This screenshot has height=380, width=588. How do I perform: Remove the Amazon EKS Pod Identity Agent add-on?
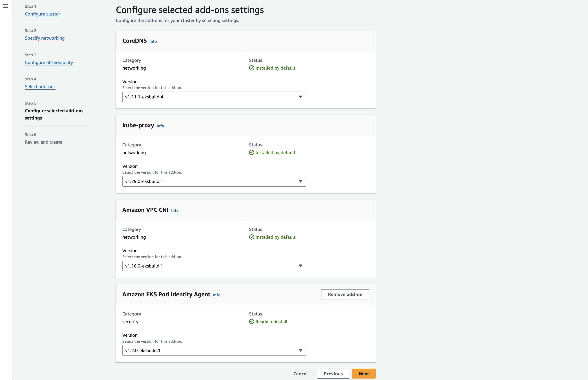[345, 294]
